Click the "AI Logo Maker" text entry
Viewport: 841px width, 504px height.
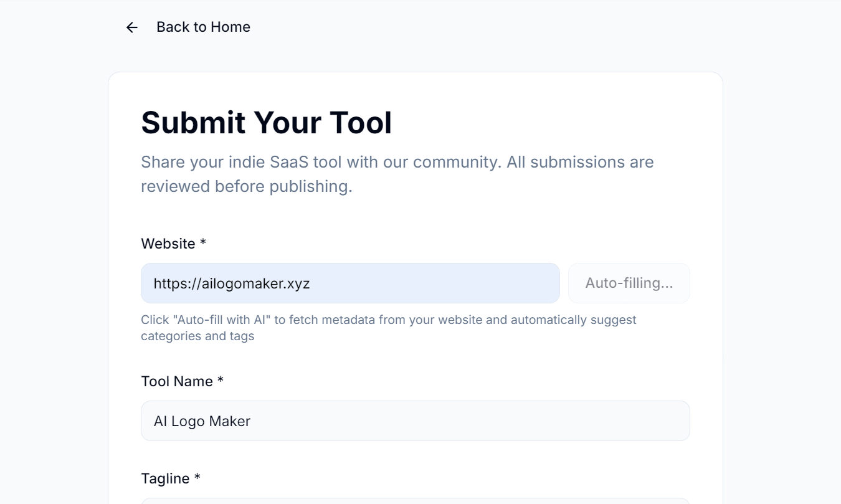click(x=201, y=421)
